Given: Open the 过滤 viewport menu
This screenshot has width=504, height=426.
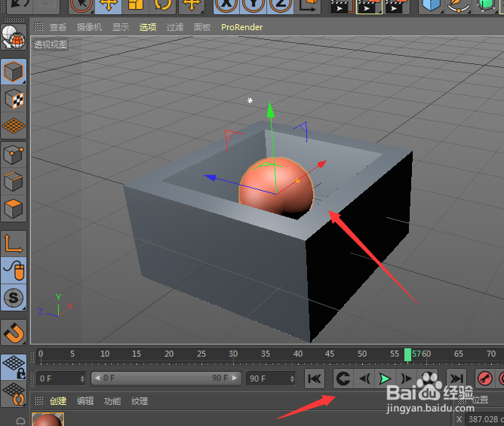Looking at the screenshot, I should tap(175, 27).
